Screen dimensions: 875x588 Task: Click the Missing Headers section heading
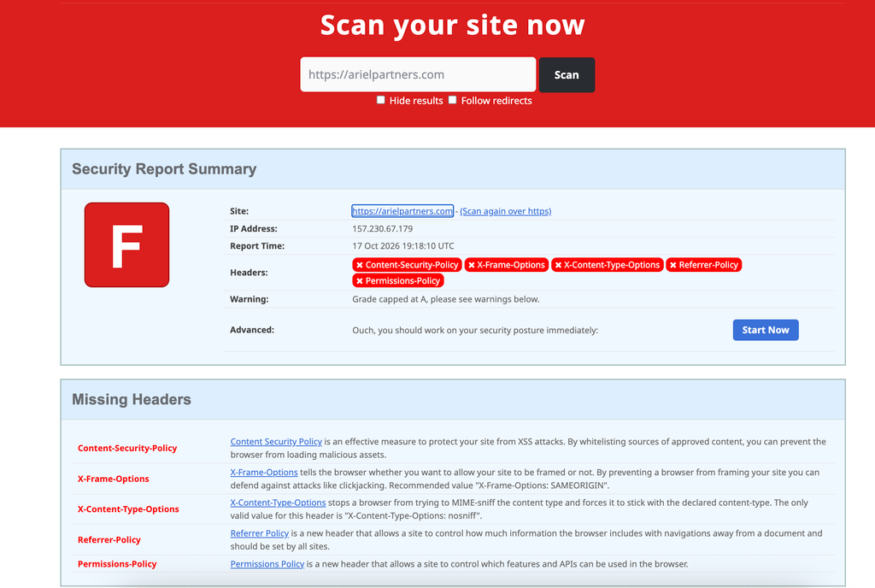pyautogui.click(x=132, y=399)
